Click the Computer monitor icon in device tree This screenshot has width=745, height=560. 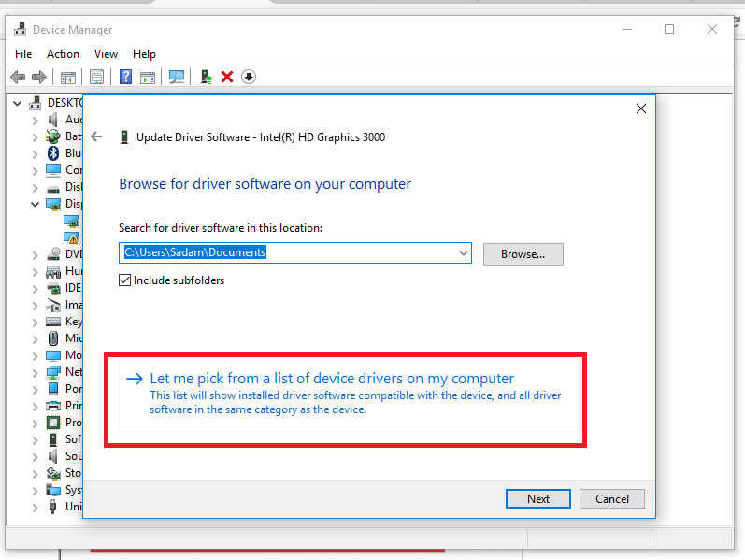coord(53,170)
